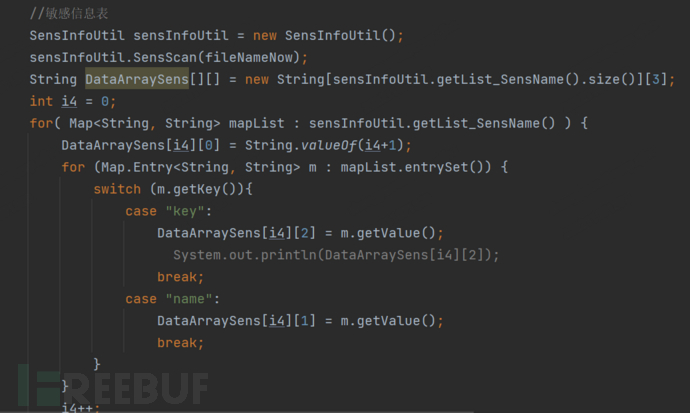Viewport: 690px width, 413px height.
Task: Click String.valueOf method call
Action: (x=301, y=145)
